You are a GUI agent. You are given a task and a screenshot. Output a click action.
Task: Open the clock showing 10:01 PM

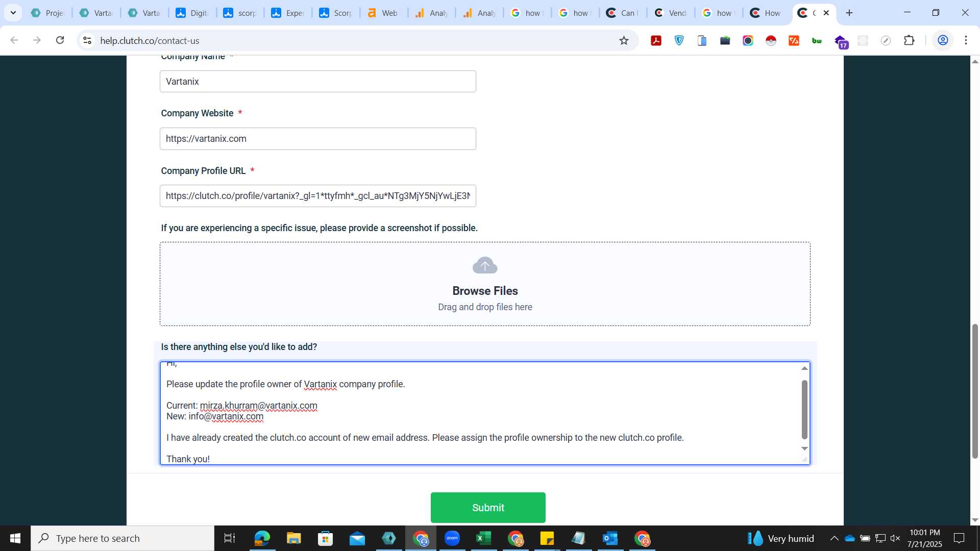click(924, 538)
